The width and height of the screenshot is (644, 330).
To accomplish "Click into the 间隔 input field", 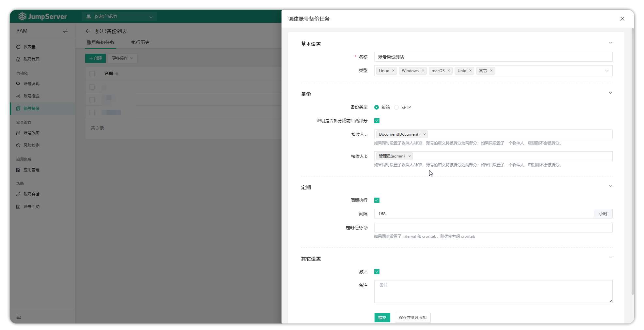I will point(483,214).
